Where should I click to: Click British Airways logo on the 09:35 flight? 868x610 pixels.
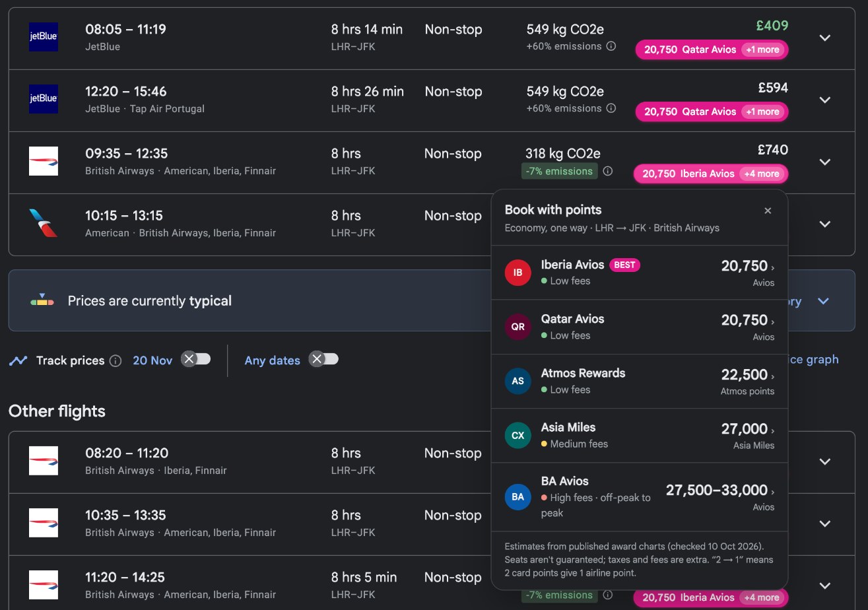(44, 161)
